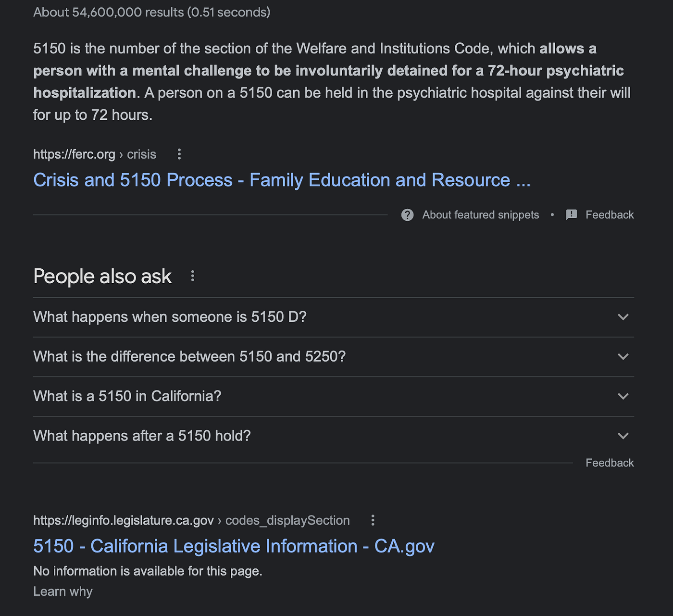The width and height of the screenshot is (673, 616).
Task: Click the https://ferc.org › crisis URL breadcrumb
Action: point(95,154)
